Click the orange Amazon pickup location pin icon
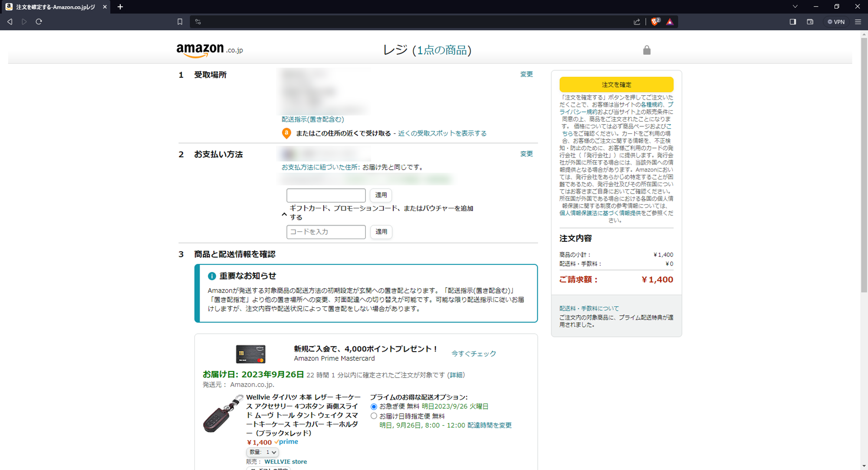The width and height of the screenshot is (868, 470). click(286, 133)
